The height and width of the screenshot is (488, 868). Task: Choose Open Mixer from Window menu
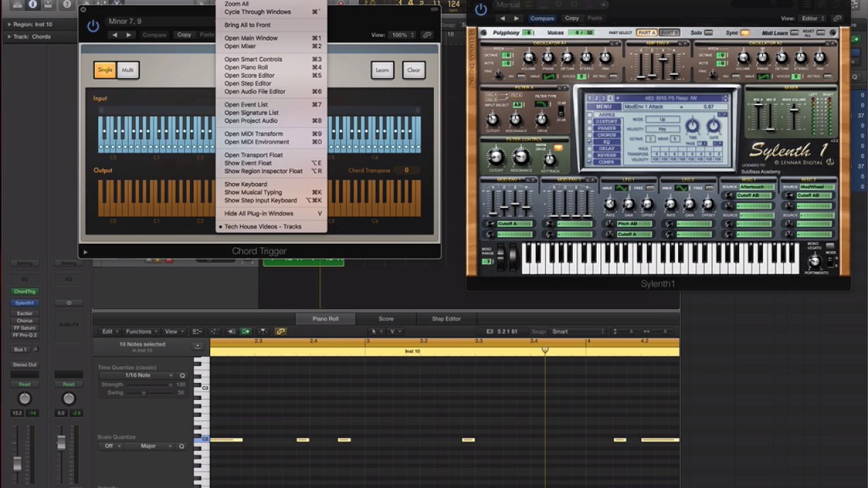coord(271,46)
